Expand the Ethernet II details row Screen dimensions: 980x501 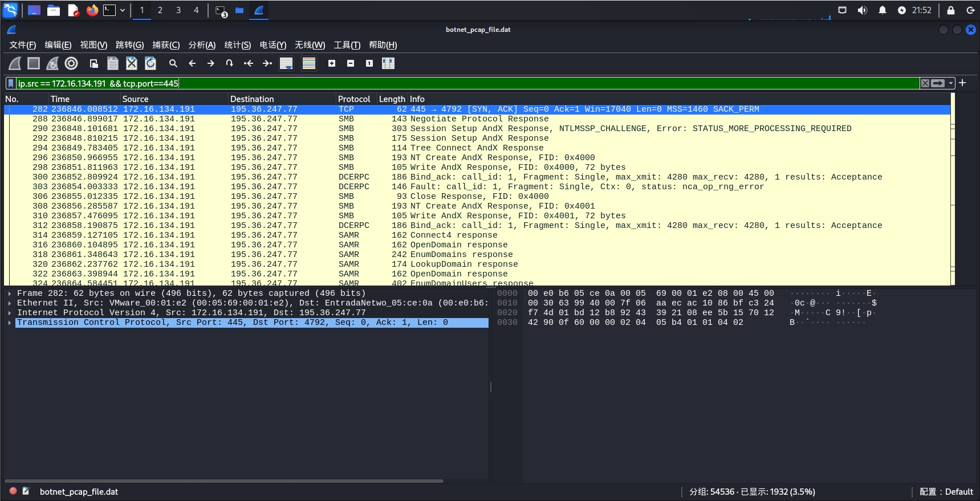point(10,303)
